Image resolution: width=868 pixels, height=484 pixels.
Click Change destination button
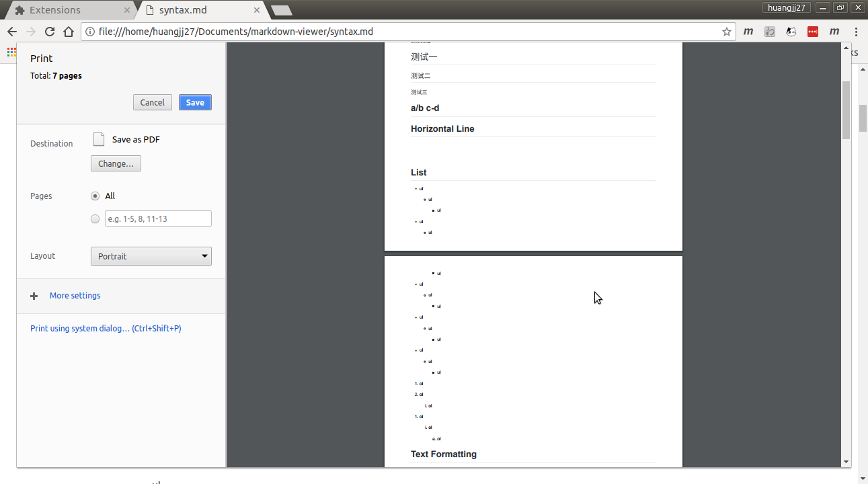pyautogui.click(x=116, y=163)
